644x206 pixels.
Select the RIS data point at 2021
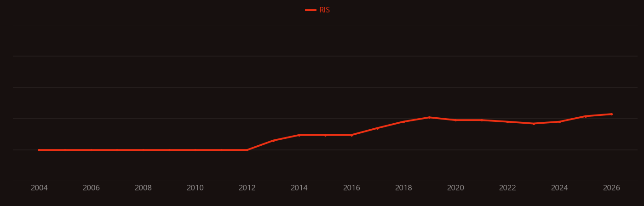[482, 120]
